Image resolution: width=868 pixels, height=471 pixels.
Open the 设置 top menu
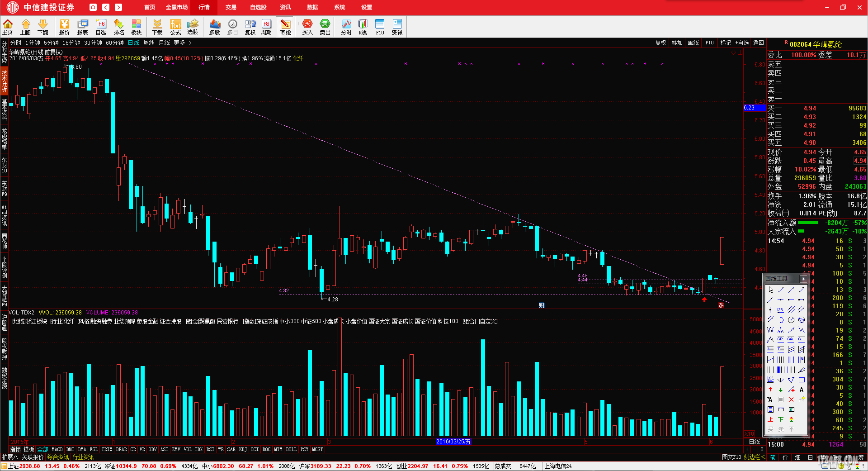click(367, 7)
